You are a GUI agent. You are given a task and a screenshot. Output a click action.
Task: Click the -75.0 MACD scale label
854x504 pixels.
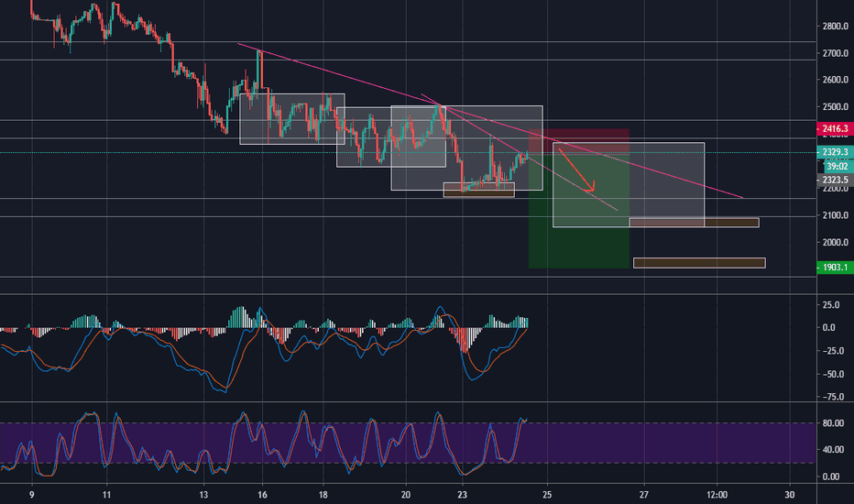(833, 397)
